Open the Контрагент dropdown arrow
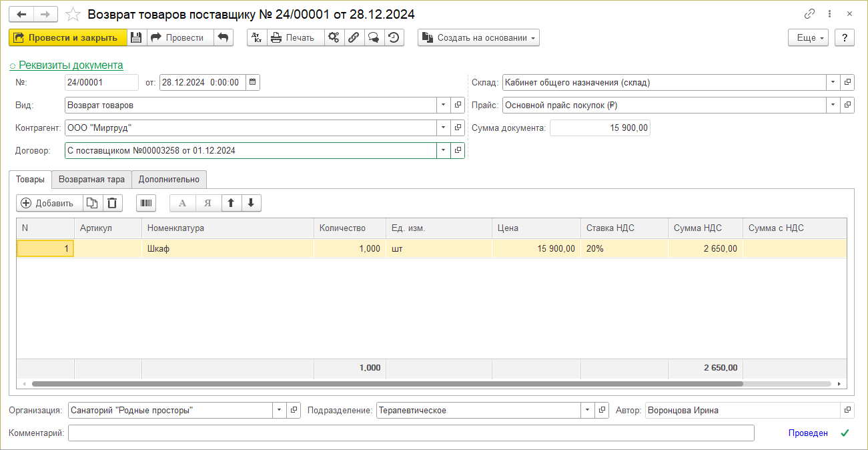Image resolution: width=868 pixels, height=450 pixels. click(444, 128)
